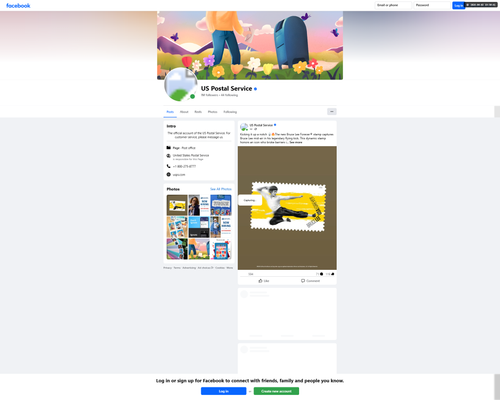Click the phone icon in Intro
500x400 pixels.
pyautogui.click(x=169, y=166)
